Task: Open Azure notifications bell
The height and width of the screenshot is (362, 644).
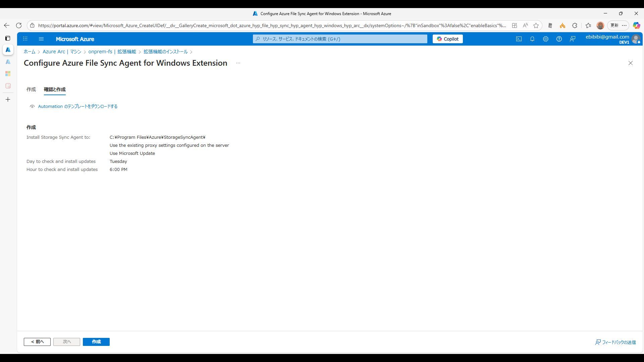Action: pos(532,39)
